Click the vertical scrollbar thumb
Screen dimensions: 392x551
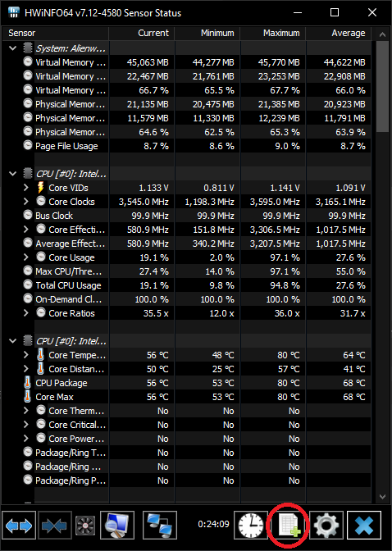tap(382, 86)
